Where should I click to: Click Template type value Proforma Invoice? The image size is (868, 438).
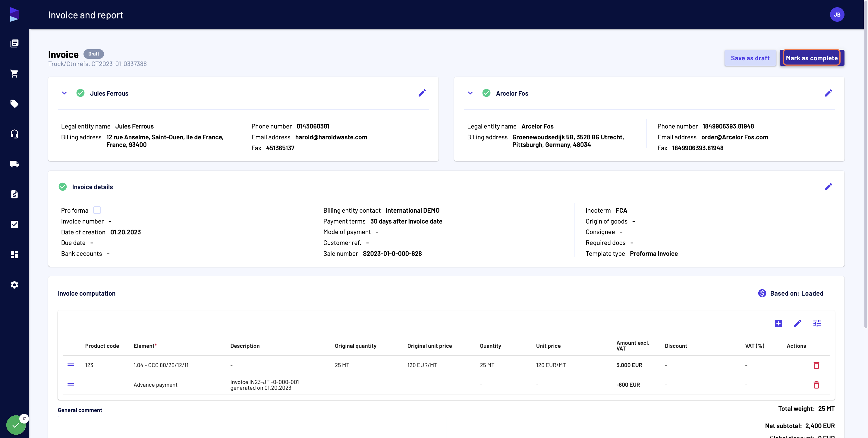click(x=654, y=254)
